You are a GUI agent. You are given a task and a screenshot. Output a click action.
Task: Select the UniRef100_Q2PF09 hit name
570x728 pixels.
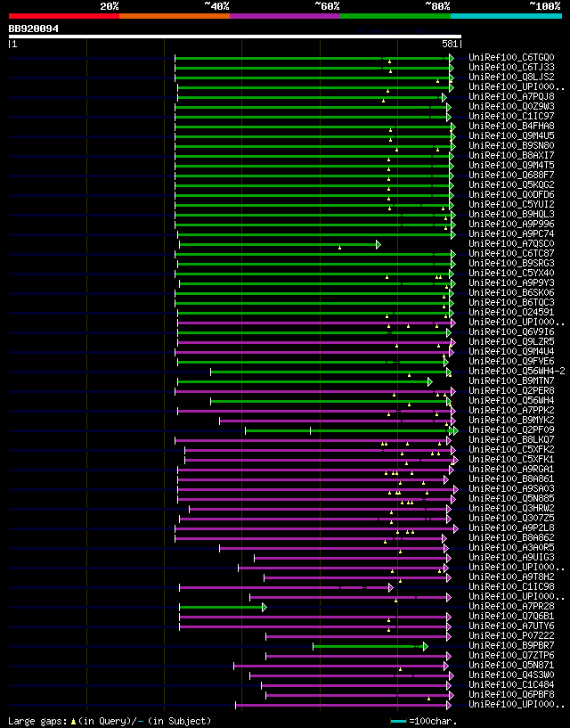tap(511, 429)
